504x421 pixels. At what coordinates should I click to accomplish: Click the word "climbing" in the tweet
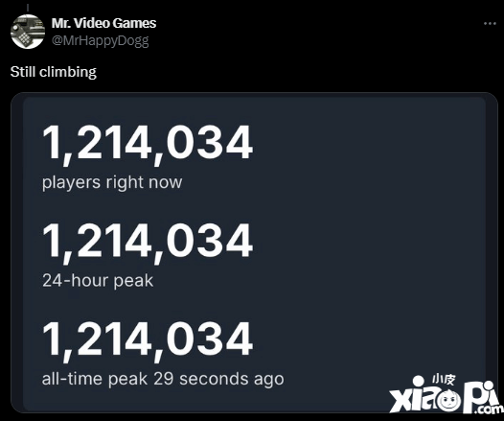point(68,72)
